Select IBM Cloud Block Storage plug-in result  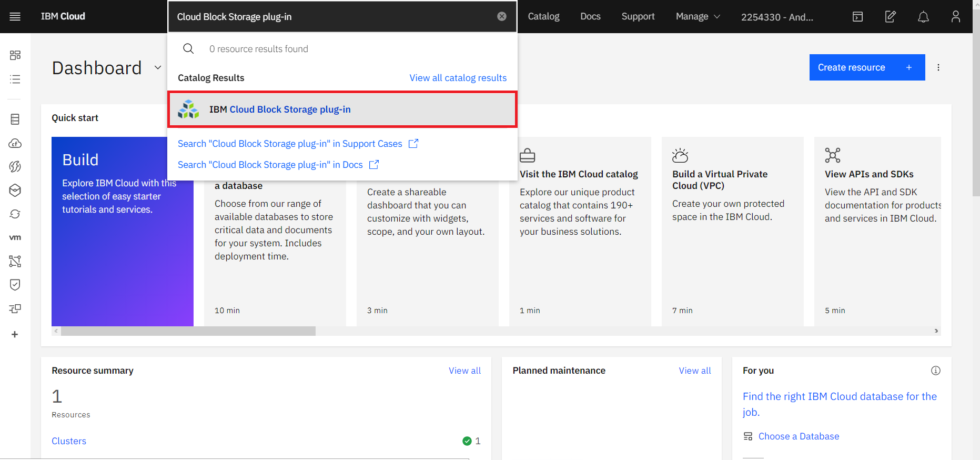pyautogui.click(x=342, y=109)
